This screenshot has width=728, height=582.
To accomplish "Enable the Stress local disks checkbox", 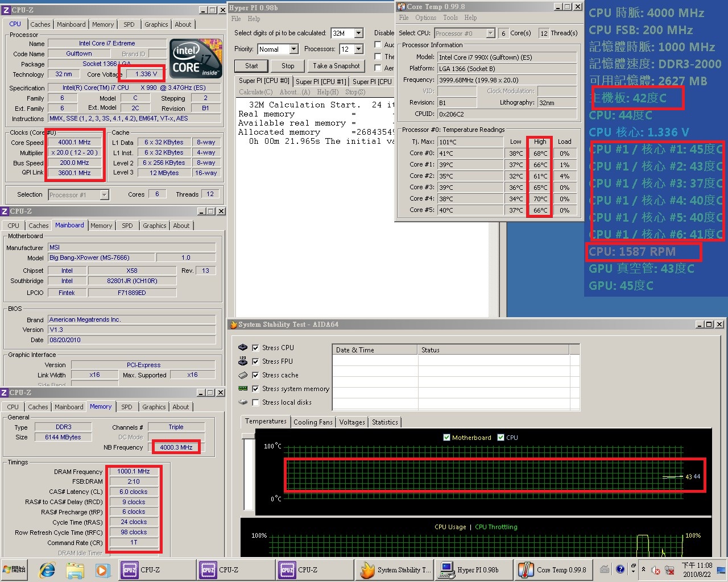I will pyautogui.click(x=255, y=402).
